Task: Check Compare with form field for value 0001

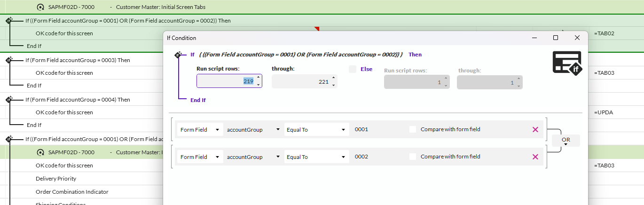Action: click(413, 129)
